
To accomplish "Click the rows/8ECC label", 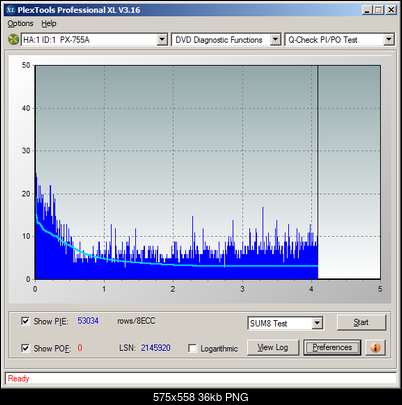I will pos(136,321).
